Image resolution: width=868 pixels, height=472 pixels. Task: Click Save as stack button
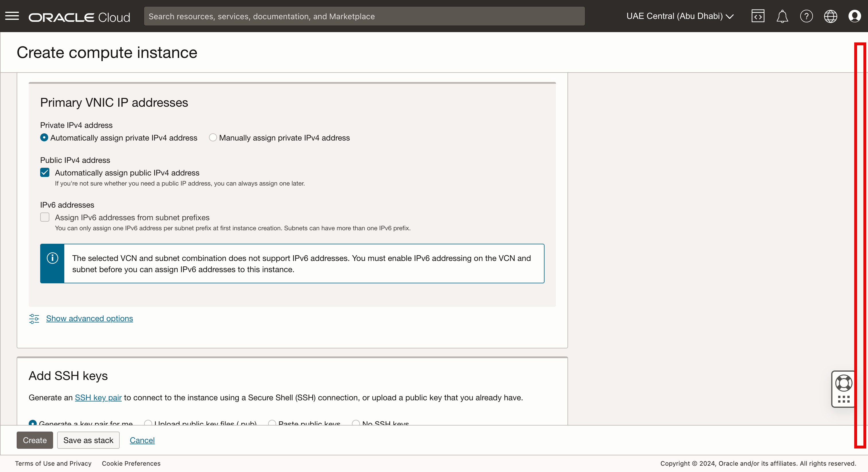coord(88,440)
